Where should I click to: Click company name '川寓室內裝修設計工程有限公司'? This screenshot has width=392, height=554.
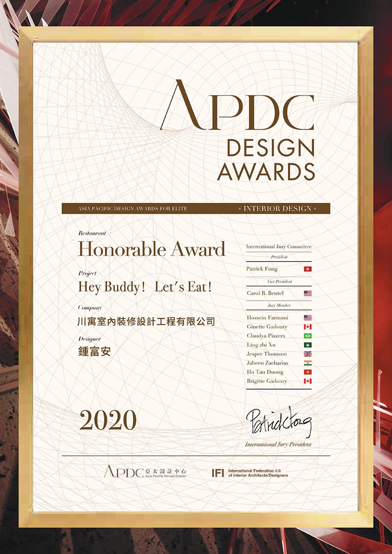tap(147, 322)
